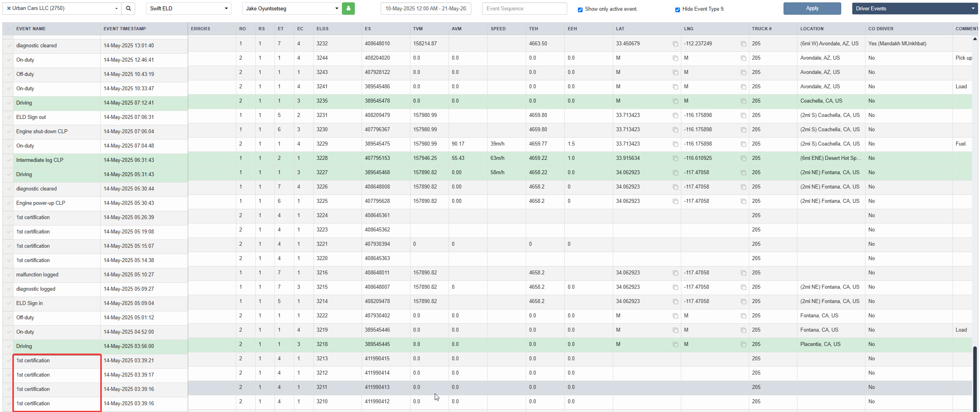The image size is (980, 412).
Task: Copy longitude icon in ELDS 3229 row
Action: tap(743, 144)
